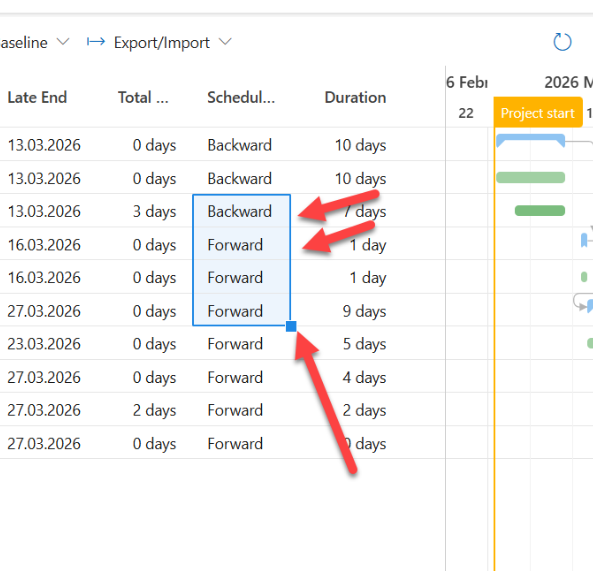
Task: Click the Forward cell in the 9 days row
Action: (241, 311)
